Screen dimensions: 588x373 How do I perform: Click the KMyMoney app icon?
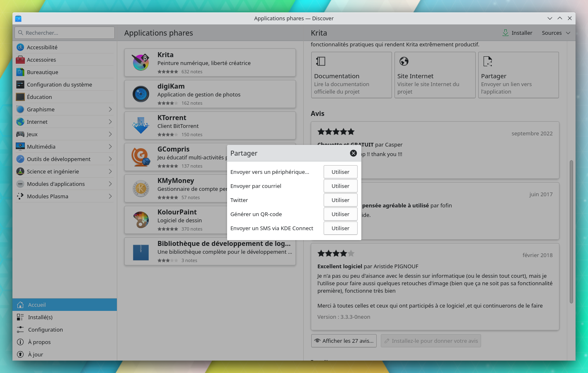pyautogui.click(x=141, y=188)
